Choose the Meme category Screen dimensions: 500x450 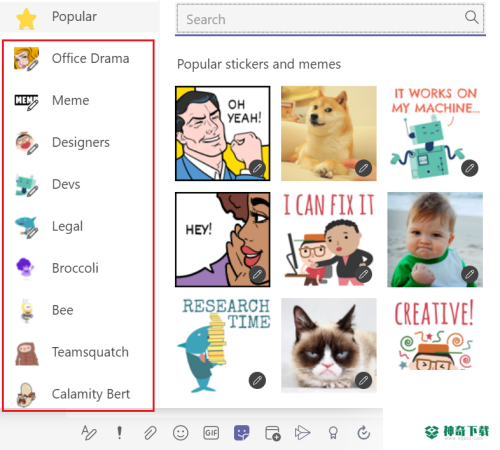[x=78, y=100]
